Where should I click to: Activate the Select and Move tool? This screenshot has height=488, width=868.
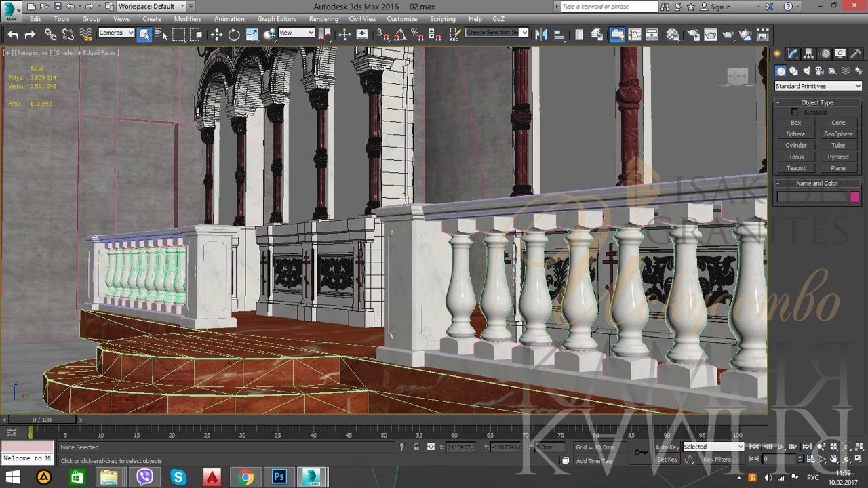[x=216, y=35]
